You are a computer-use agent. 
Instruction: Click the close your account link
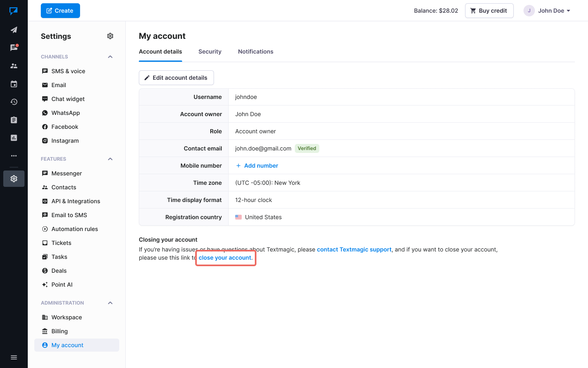point(225,258)
